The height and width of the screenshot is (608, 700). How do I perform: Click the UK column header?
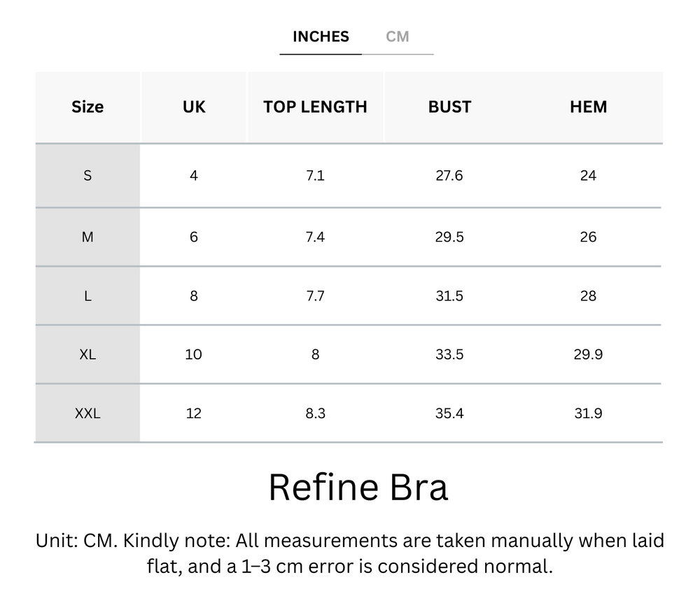click(194, 106)
